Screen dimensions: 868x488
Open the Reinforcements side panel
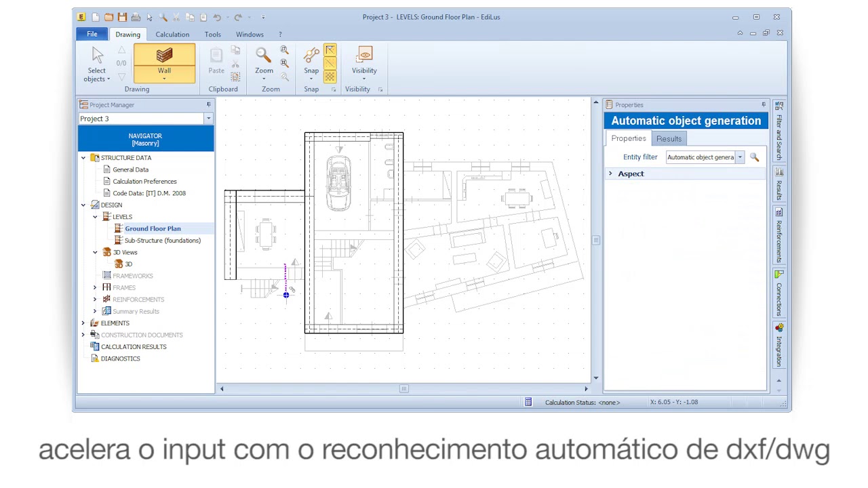point(779,236)
